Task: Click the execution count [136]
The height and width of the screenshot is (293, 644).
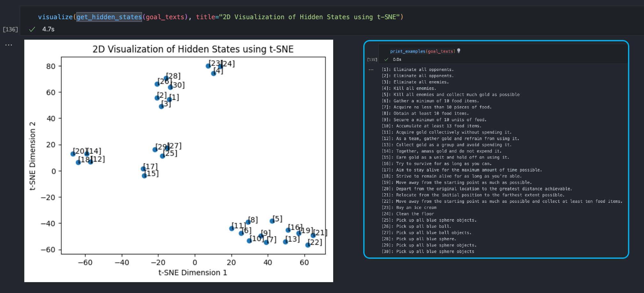Action: pos(10,29)
